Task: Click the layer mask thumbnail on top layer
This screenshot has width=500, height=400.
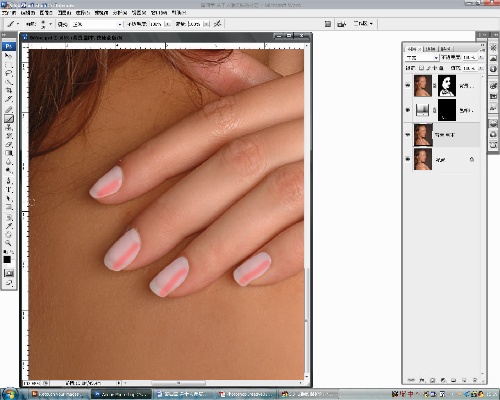Action: pos(447,86)
